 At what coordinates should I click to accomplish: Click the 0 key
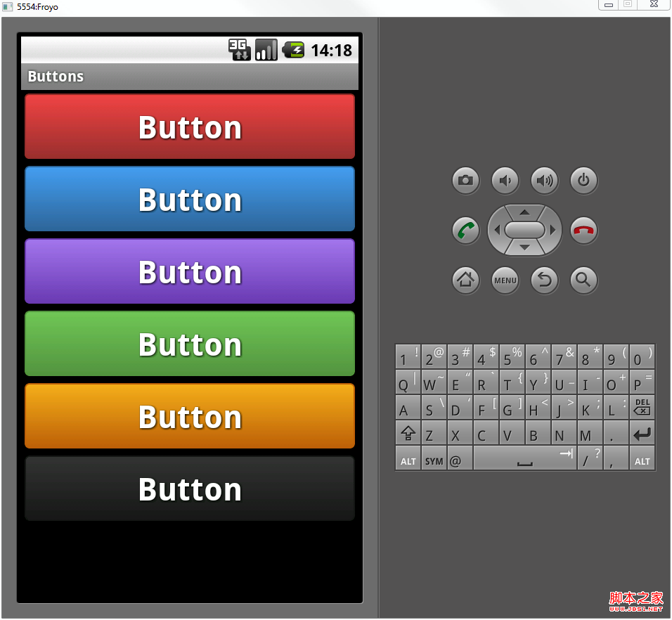point(642,356)
